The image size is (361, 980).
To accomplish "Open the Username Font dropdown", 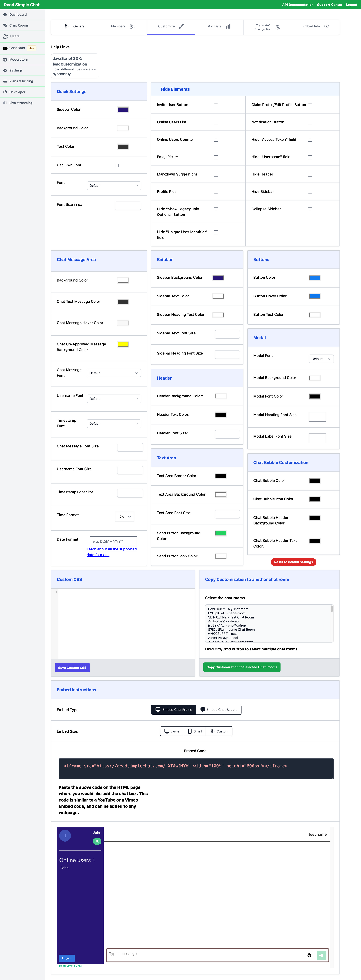I will coord(114,399).
